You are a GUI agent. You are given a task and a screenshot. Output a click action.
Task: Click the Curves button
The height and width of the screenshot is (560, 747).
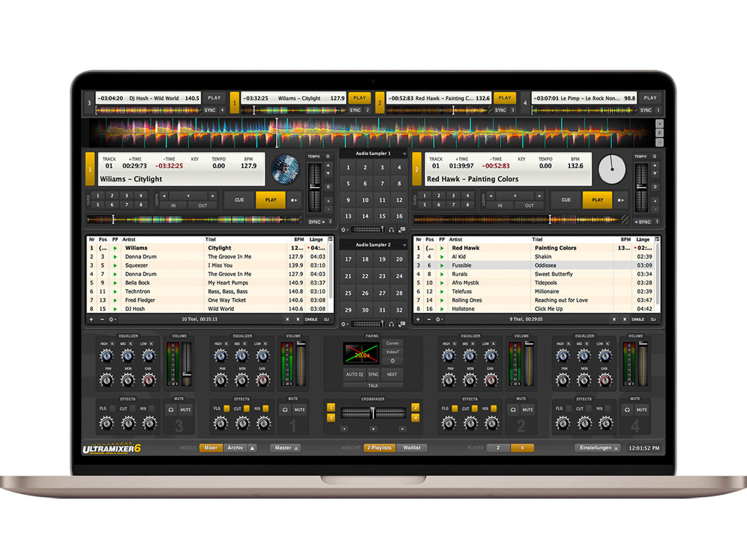point(392,343)
